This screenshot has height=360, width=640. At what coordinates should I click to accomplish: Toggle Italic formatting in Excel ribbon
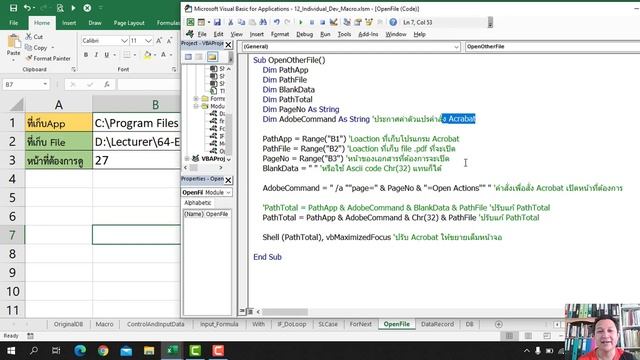click(96, 55)
